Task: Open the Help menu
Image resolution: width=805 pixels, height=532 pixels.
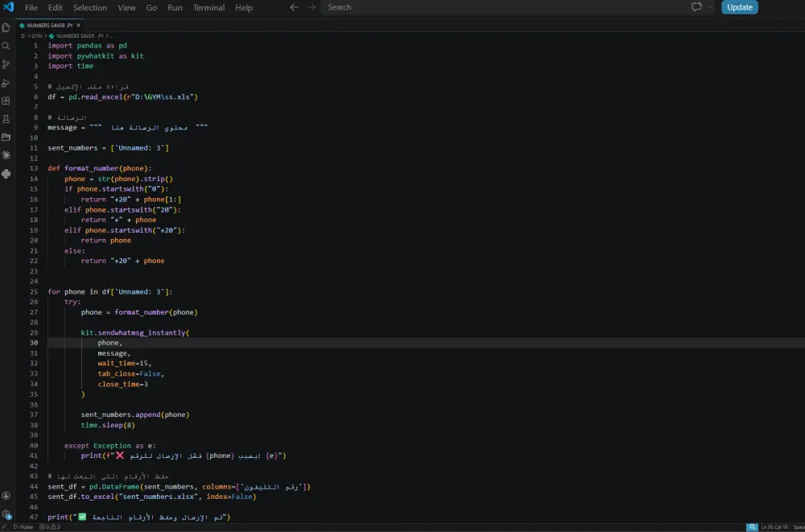Action: pyautogui.click(x=244, y=7)
